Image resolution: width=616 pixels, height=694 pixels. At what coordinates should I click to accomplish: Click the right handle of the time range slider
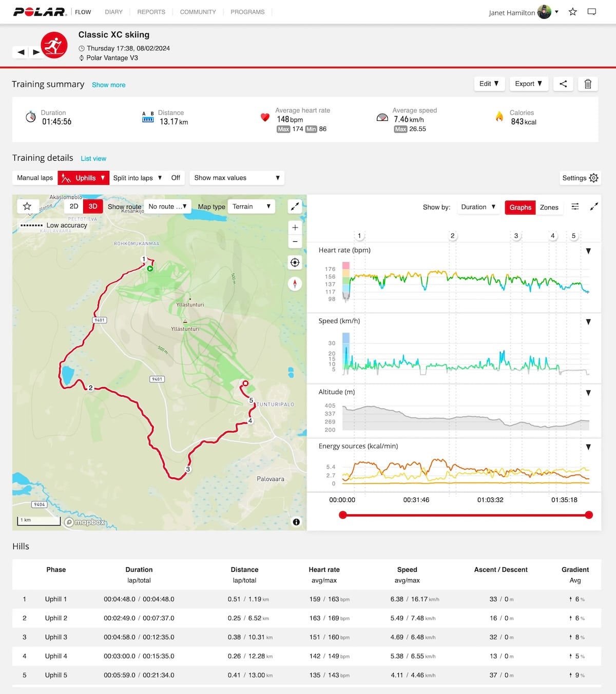pyautogui.click(x=589, y=515)
